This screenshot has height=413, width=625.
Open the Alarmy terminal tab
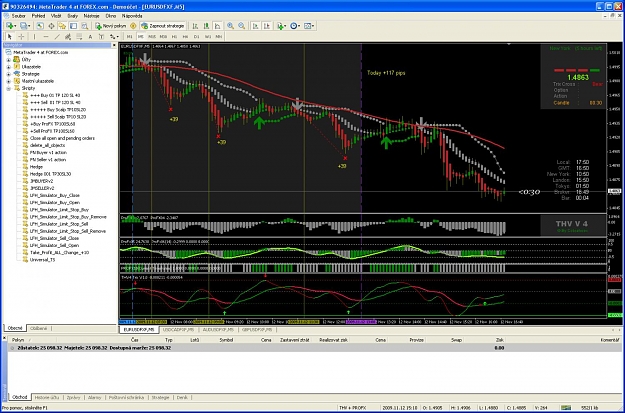point(94,397)
